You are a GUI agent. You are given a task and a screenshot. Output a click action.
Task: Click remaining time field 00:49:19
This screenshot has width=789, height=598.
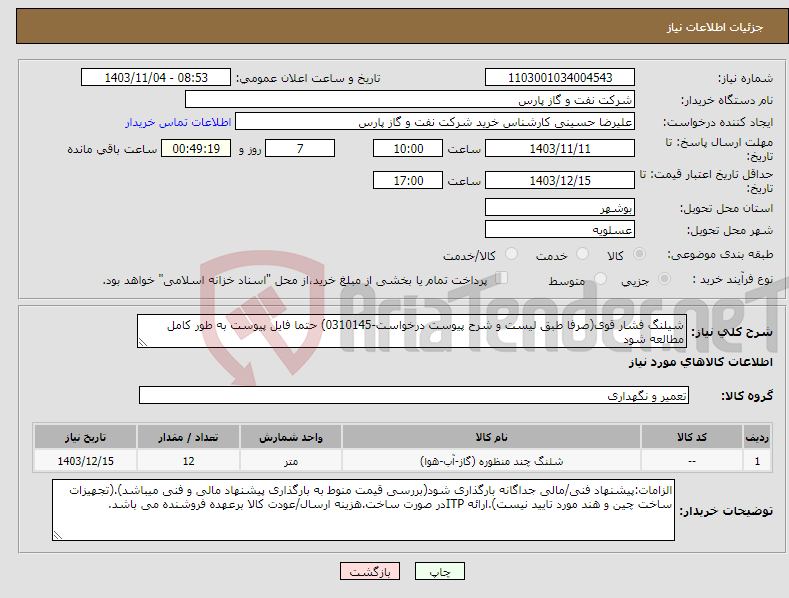coord(196,148)
